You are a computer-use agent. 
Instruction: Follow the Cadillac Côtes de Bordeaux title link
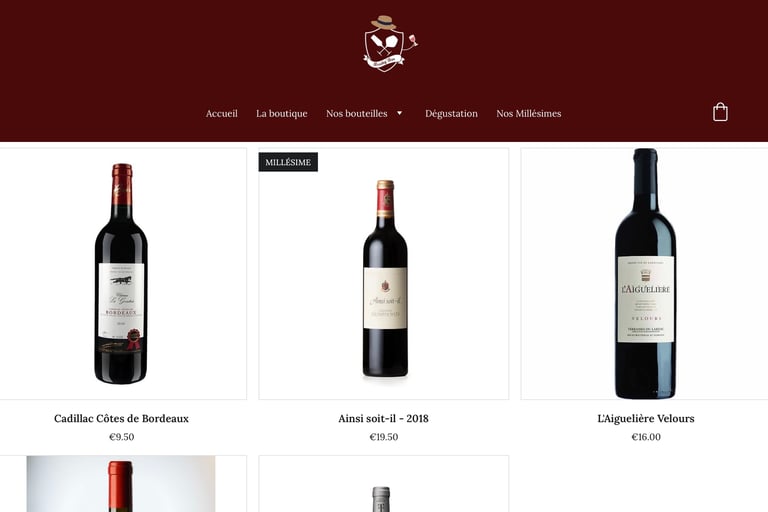click(x=121, y=418)
